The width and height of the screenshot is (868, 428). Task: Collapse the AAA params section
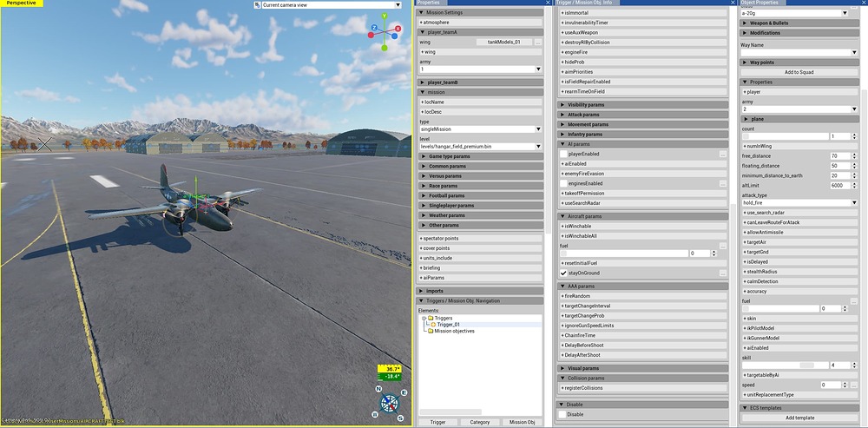pyautogui.click(x=643, y=286)
